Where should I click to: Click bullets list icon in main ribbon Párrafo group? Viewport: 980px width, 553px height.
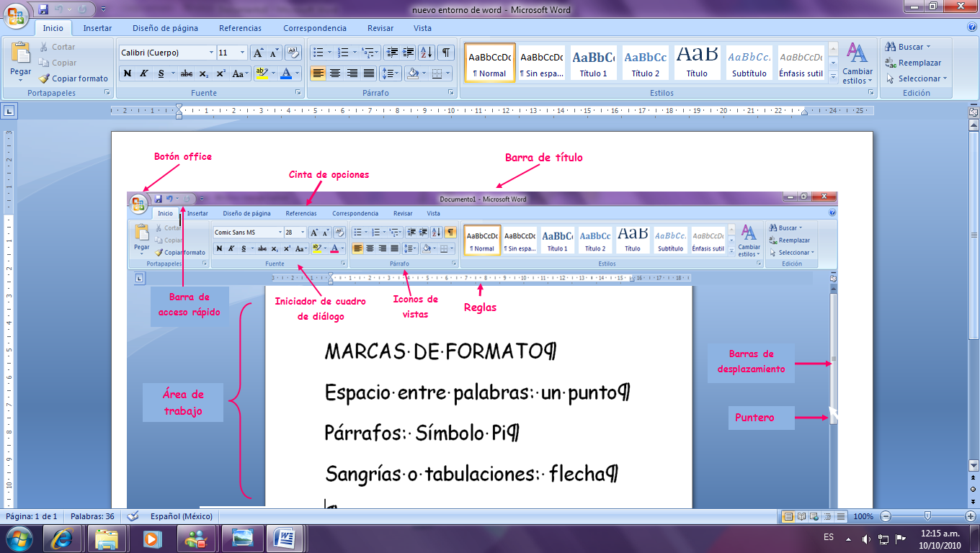click(317, 53)
